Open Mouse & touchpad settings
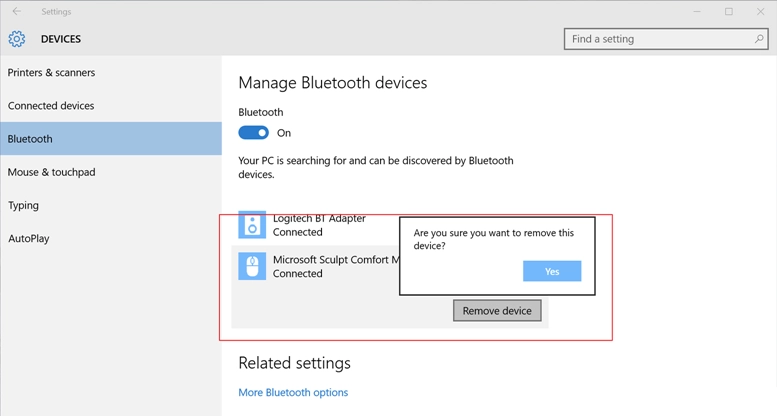 point(111,172)
